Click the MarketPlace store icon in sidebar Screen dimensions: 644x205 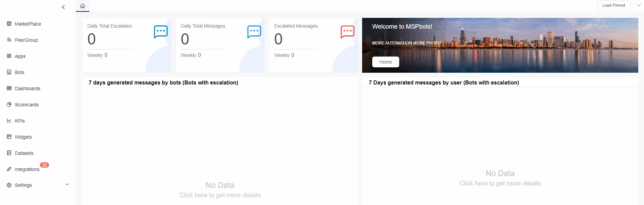click(x=9, y=24)
